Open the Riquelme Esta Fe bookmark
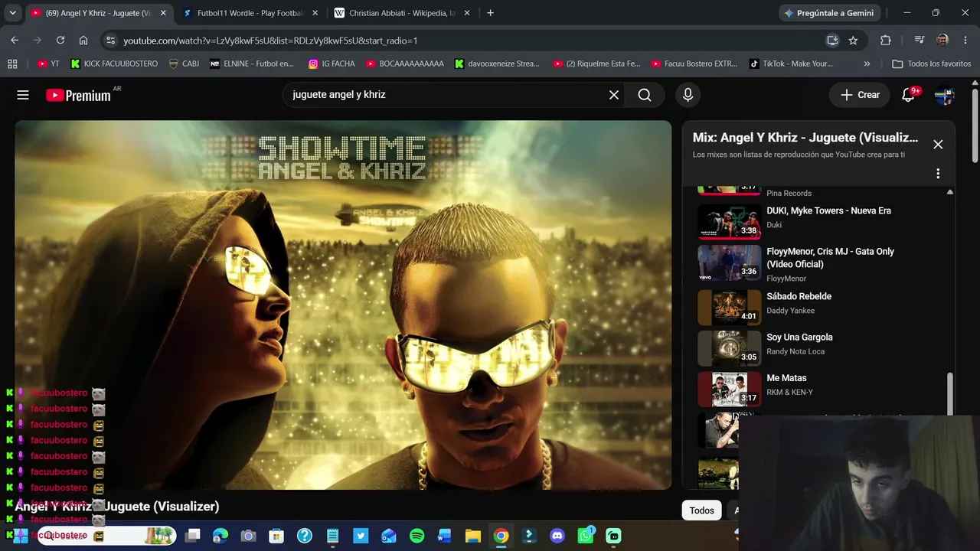 [596, 64]
